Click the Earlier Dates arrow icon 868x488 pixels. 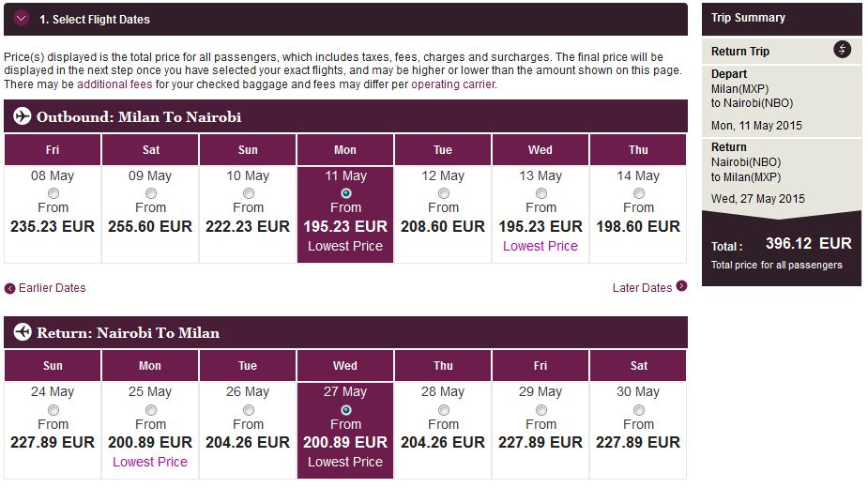(x=10, y=288)
